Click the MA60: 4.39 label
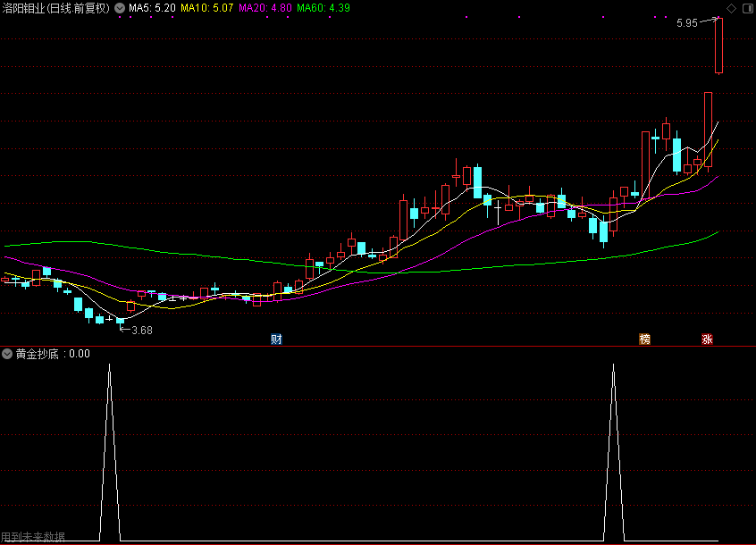Image resolution: width=756 pixels, height=545 pixels. pos(323,8)
